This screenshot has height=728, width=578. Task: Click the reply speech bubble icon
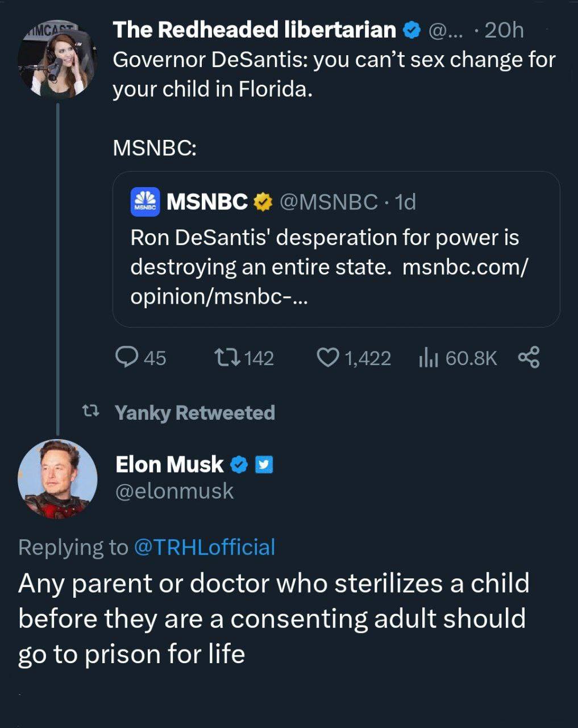124,357
